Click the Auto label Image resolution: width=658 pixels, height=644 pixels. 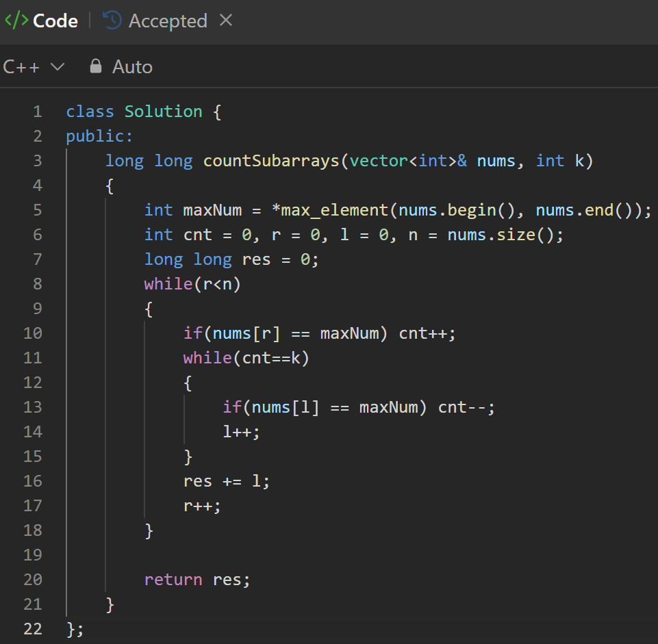point(132,66)
